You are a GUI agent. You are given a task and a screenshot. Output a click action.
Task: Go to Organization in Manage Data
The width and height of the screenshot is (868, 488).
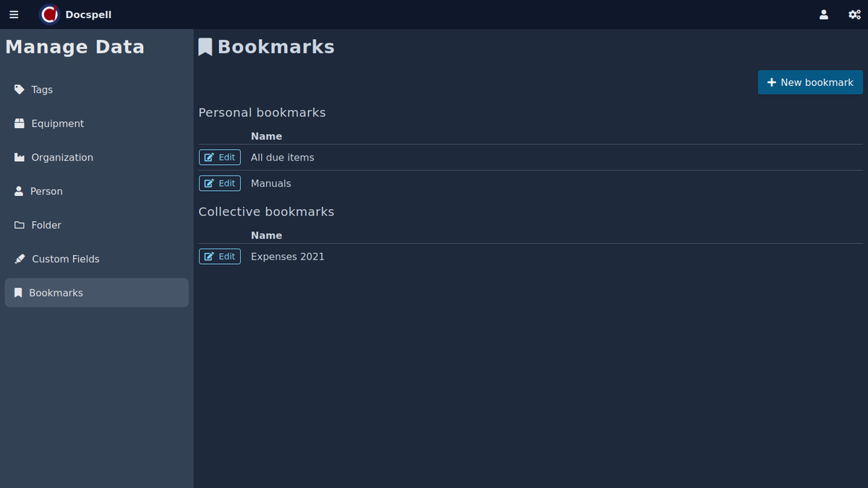(62, 158)
